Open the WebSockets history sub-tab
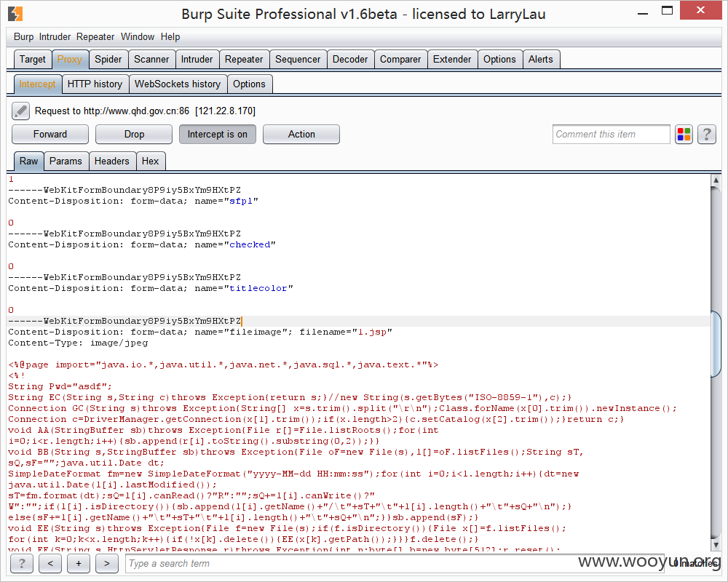 [x=178, y=84]
